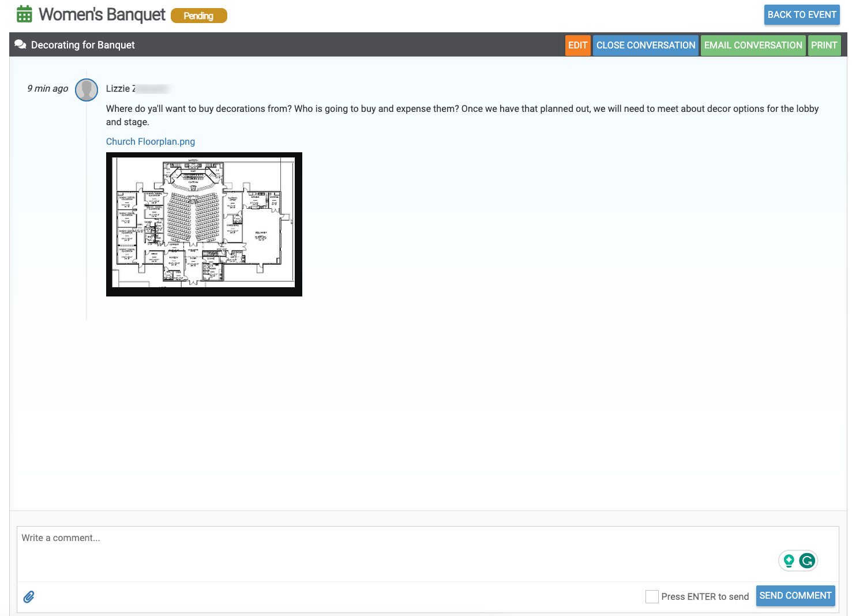The width and height of the screenshot is (852, 616).
Task: Click the Lizzie author name
Action: click(120, 89)
